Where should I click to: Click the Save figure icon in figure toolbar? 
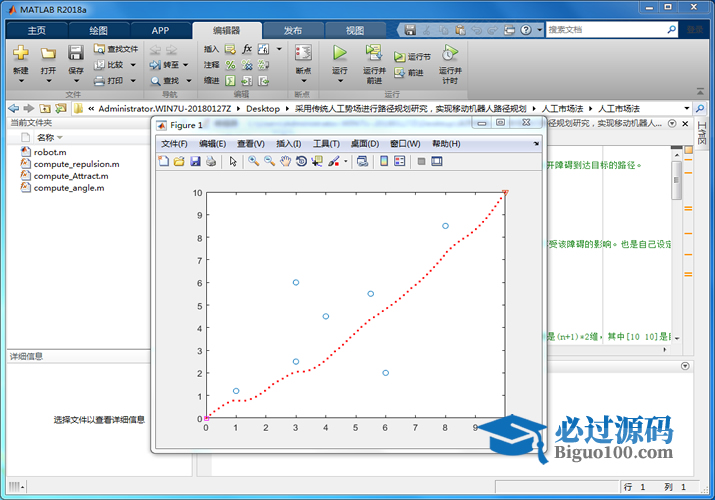click(x=195, y=161)
